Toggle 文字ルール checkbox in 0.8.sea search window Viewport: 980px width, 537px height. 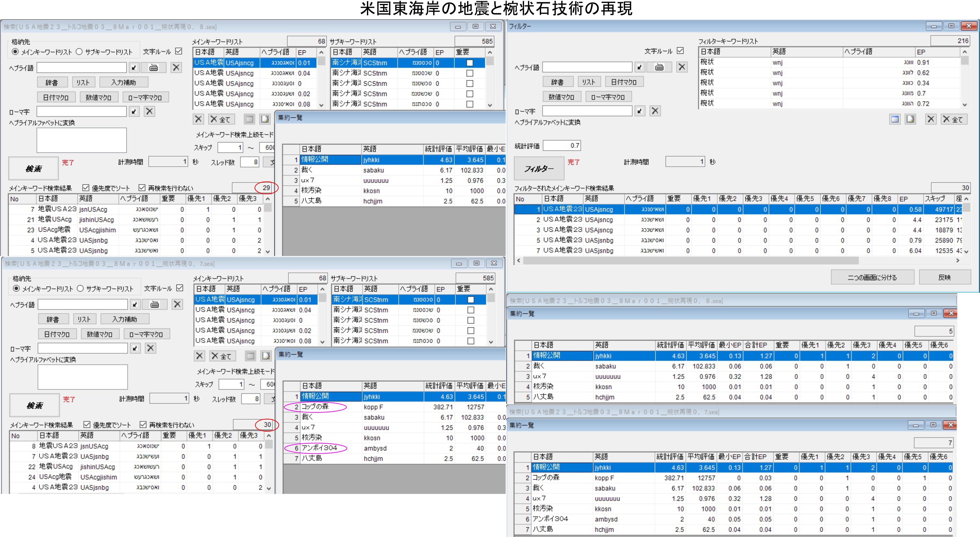179,51
